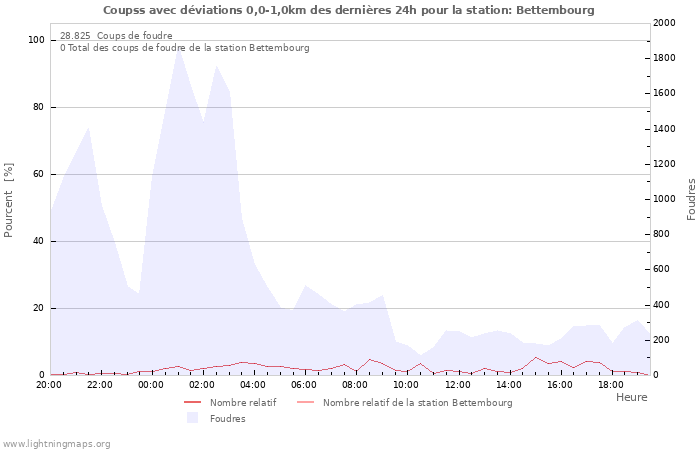Image resolution: width=700 pixels, height=450 pixels.
Task: Click the lavender Foudres legend swatch
Action: pyautogui.click(x=192, y=418)
